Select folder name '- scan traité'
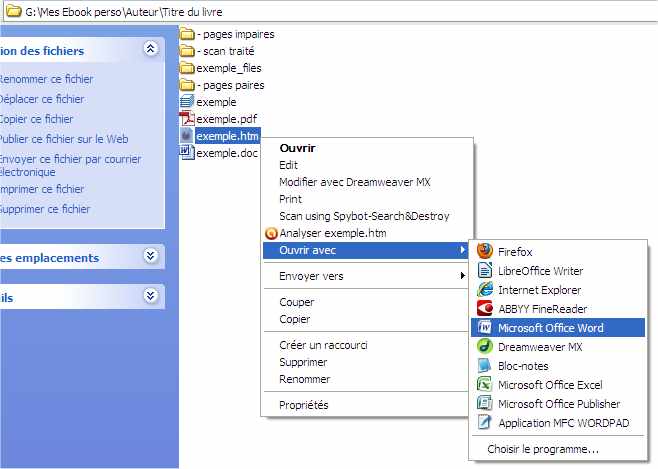Screen dimensions: 658x469 (x=225, y=51)
